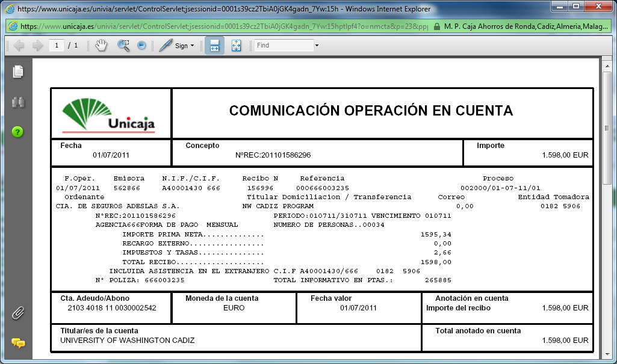Image resolution: width=617 pixels, height=364 pixels.
Task: Click the process code '002000/01-07-11/01'
Action: 500,188
